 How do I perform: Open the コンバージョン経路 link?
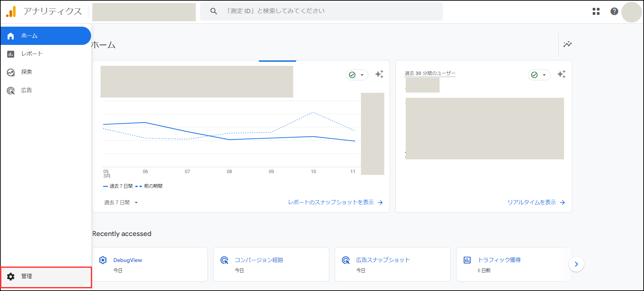tap(259, 260)
